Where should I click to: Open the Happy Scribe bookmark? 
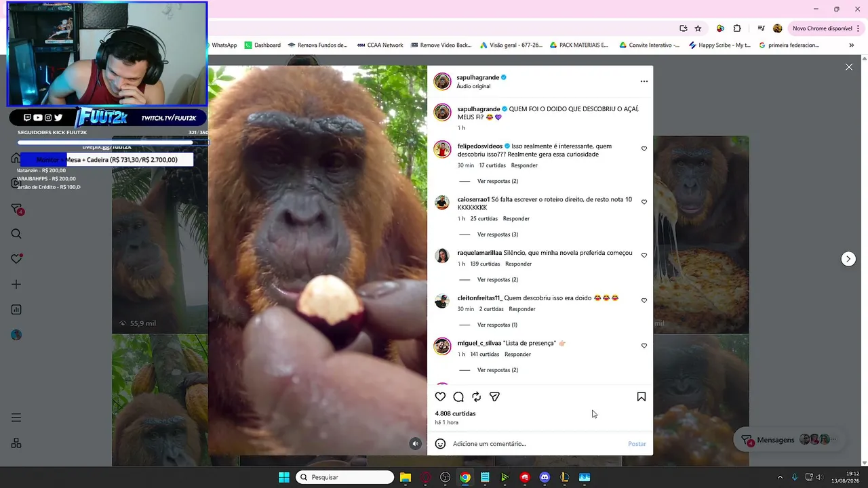(x=719, y=45)
